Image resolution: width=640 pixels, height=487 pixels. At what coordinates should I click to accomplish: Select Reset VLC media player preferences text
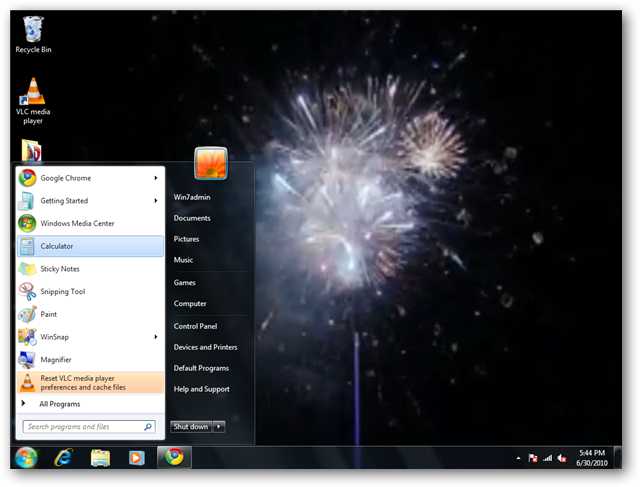[83, 383]
